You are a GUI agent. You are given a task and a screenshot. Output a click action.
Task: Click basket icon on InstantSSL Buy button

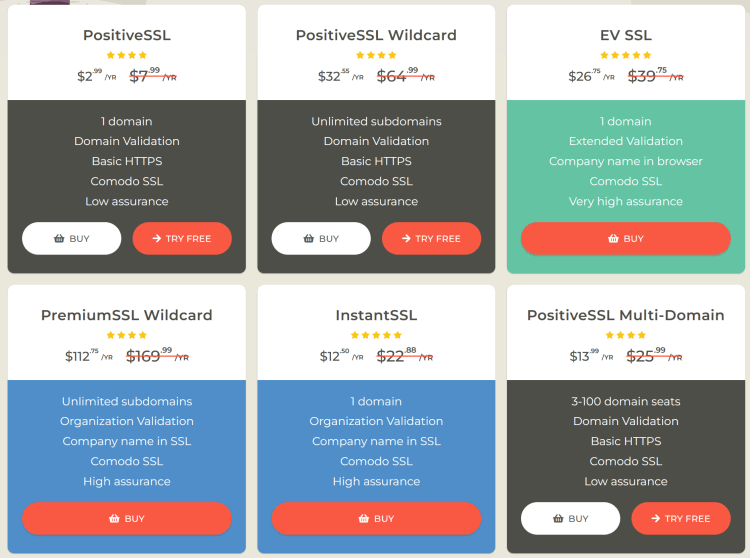tap(364, 519)
